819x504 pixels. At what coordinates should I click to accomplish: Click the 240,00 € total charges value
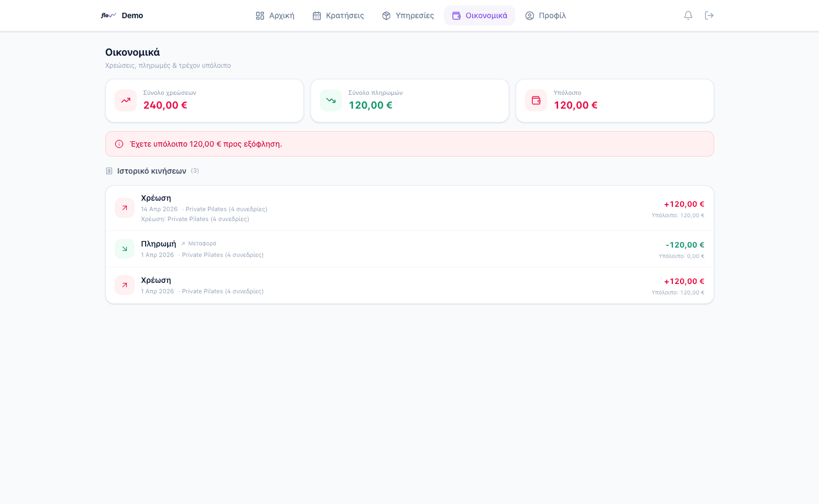click(165, 105)
